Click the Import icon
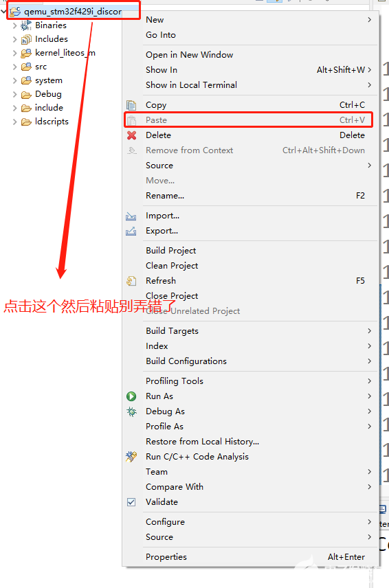The width and height of the screenshot is (389, 588). point(131,216)
